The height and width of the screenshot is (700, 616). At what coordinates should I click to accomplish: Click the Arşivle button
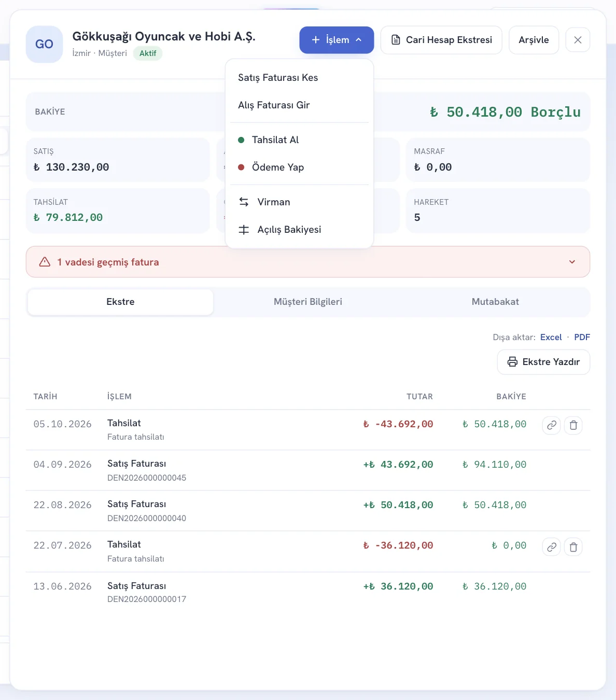tap(534, 40)
